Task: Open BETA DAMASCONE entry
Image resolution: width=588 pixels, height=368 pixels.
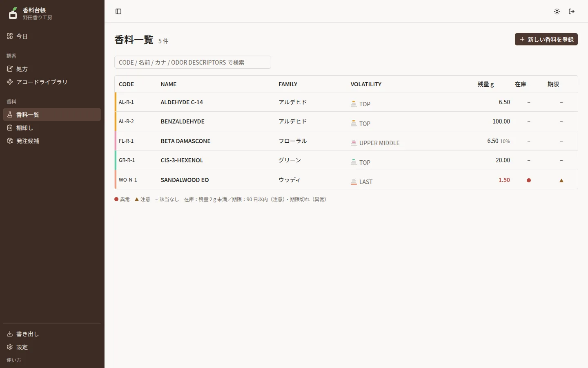Action: click(185, 141)
